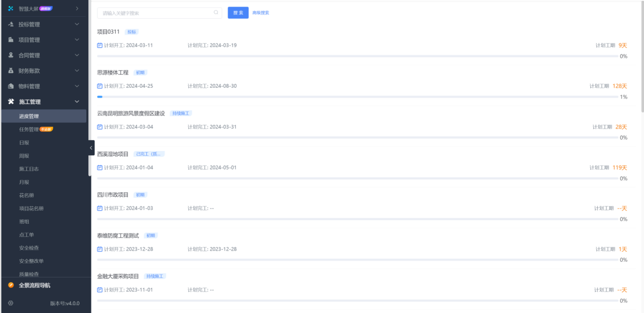This screenshot has width=644, height=313.
Task: Focus the keyword search input field
Action: (x=155, y=13)
